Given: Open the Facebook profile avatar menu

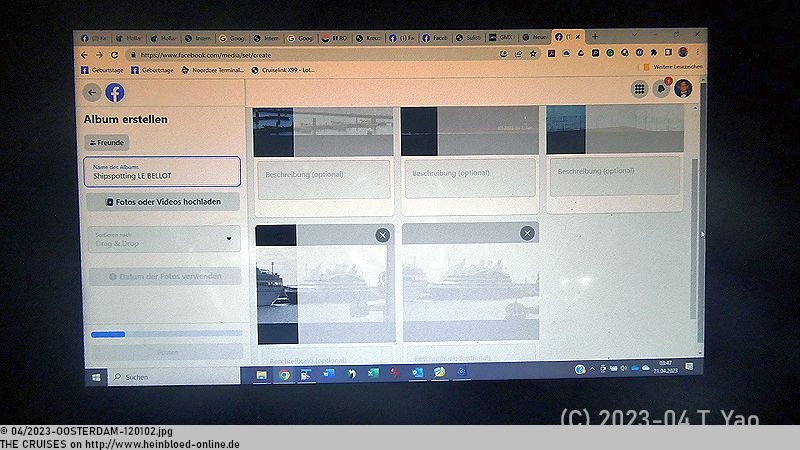Looking at the screenshot, I should [x=683, y=88].
